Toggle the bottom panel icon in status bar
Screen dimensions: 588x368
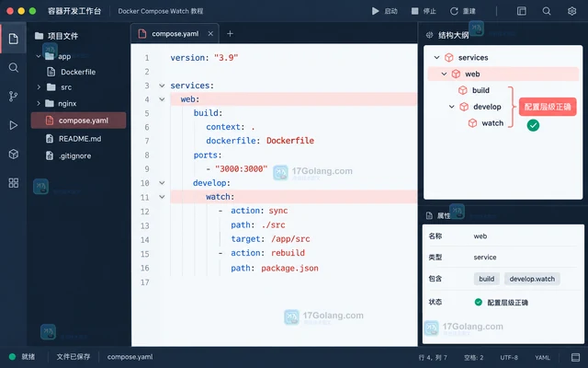575,357
